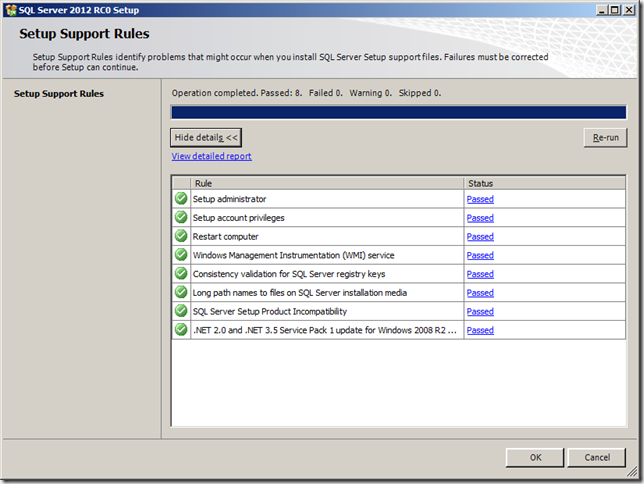Click the status icon for the WMI service rule
Image resolution: width=644 pixels, height=484 pixels.
(181, 255)
